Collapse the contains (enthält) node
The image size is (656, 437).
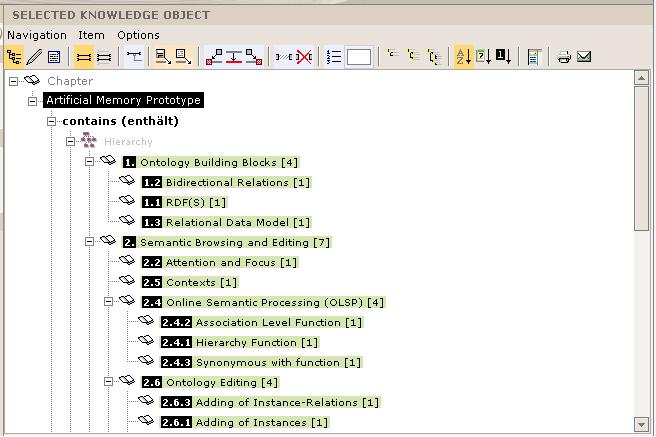pyautogui.click(x=51, y=121)
